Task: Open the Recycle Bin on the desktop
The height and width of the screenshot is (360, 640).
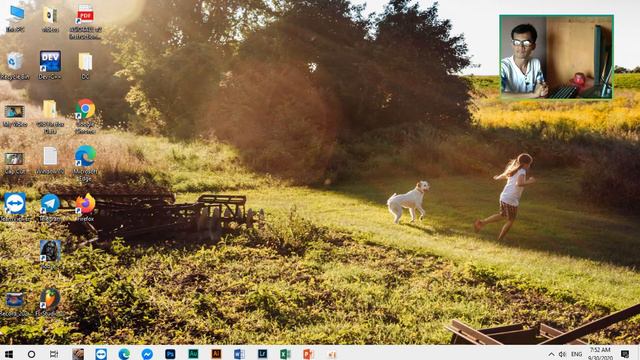Action: 14,62
